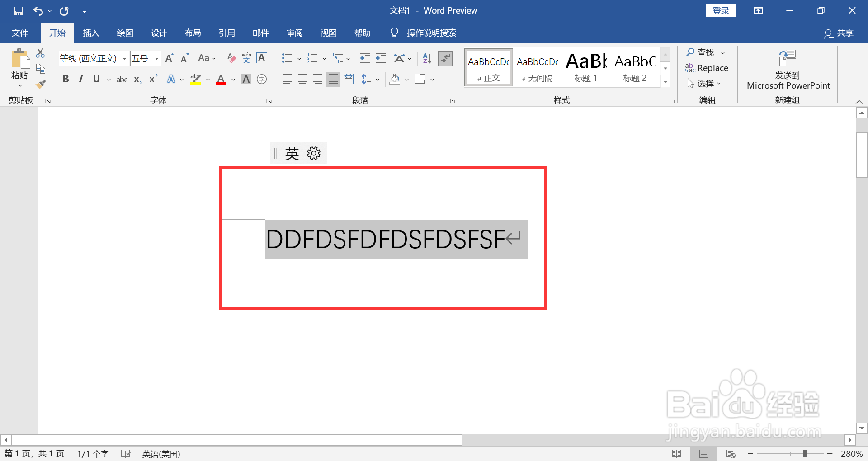Expand the styles gallery with More arrow

tap(665, 82)
